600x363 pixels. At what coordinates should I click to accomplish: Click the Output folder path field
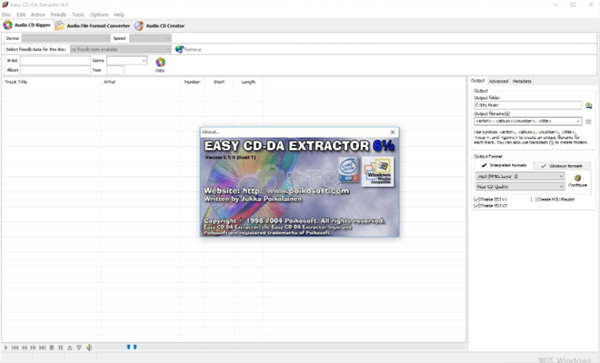[x=528, y=105]
